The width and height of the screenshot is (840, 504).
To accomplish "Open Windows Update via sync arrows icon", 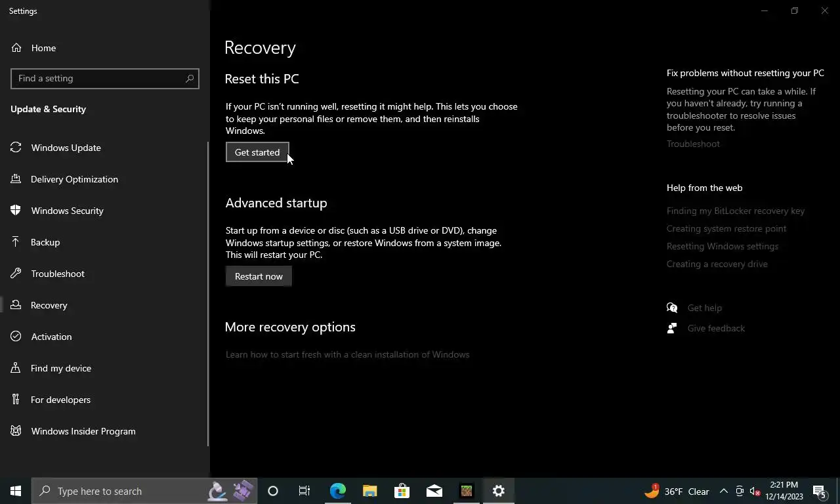I will [16, 148].
